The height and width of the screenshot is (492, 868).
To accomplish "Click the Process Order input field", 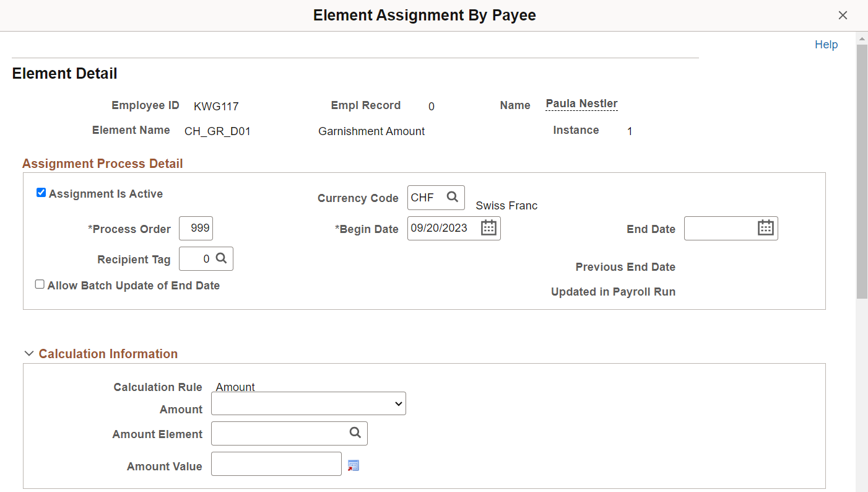I will tap(196, 228).
